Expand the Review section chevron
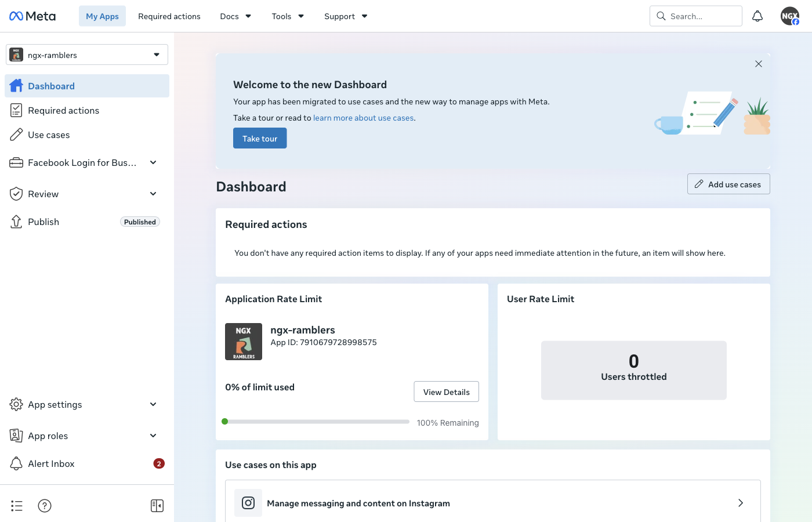The width and height of the screenshot is (812, 522). pyautogui.click(x=153, y=194)
